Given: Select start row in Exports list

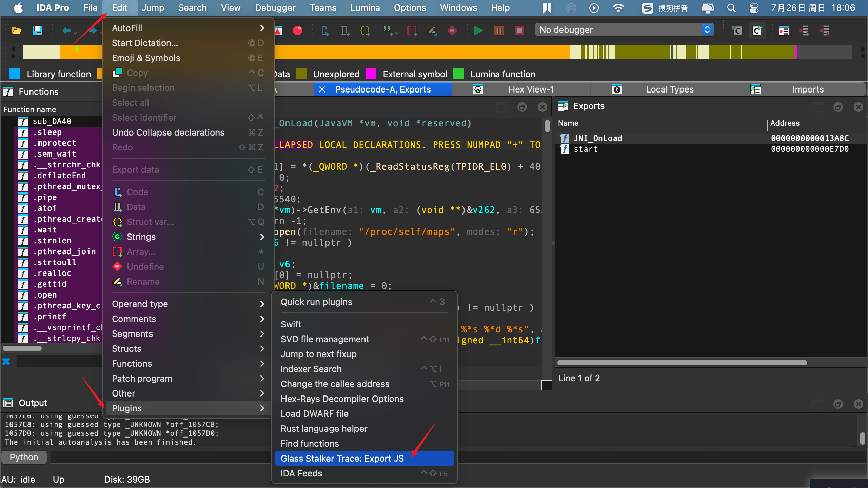Looking at the screenshot, I should tap(711, 149).
